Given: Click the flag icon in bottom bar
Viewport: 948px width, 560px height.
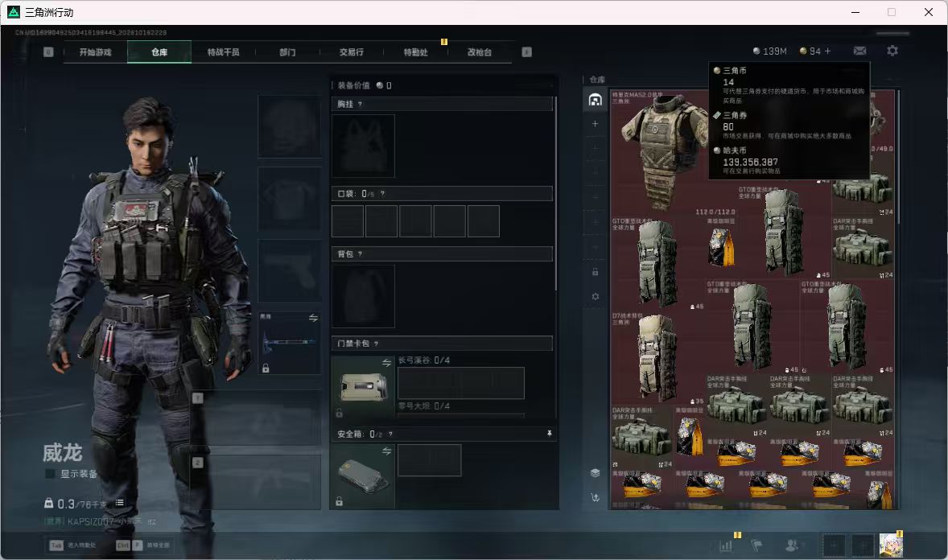Looking at the screenshot, I should 756,546.
